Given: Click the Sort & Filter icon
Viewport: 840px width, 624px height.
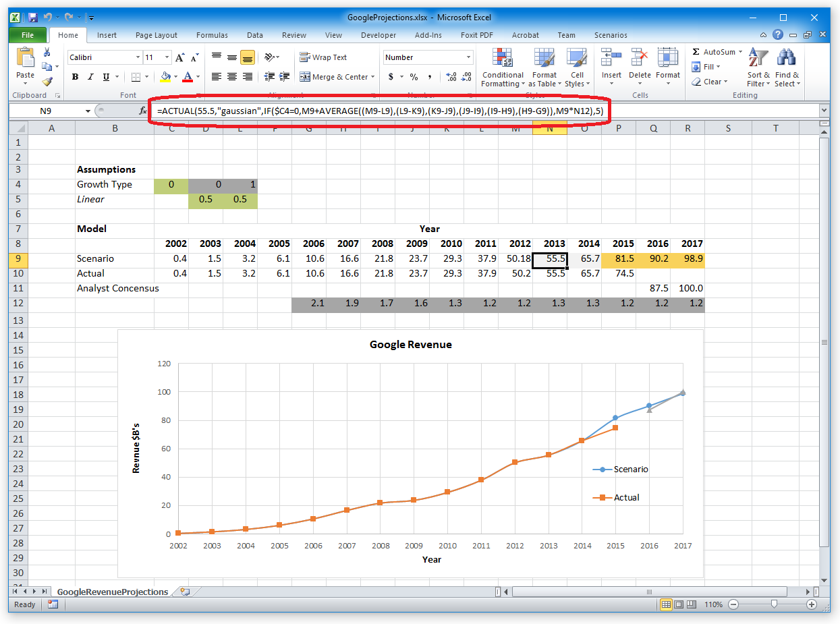Looking at the screenshot, I should (x=758, y=58).
